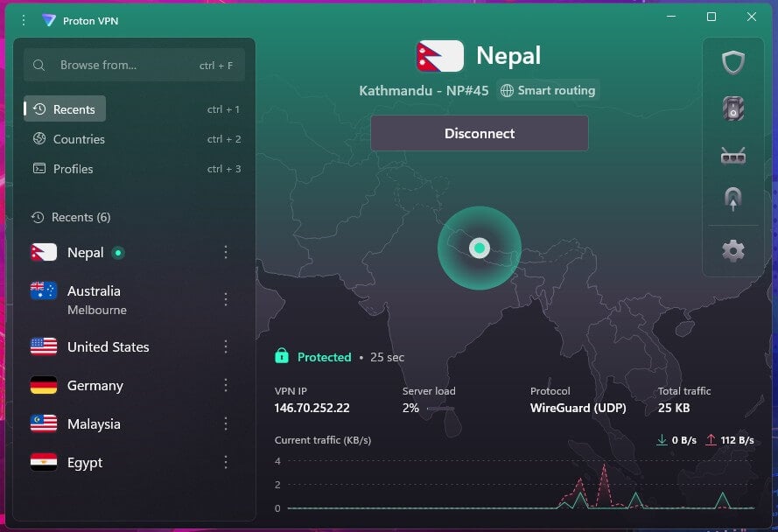
Task: Click the connection marker on map
Action: click(480, 248)
